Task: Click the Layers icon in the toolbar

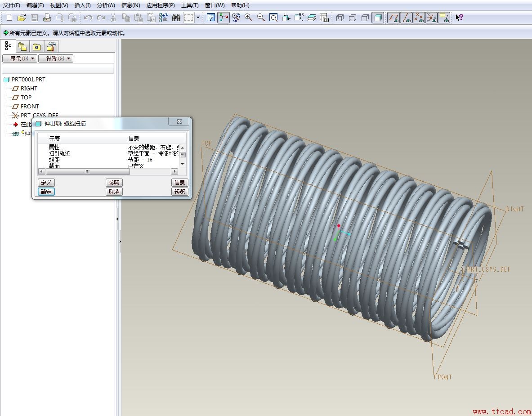Action: [311, 18]
